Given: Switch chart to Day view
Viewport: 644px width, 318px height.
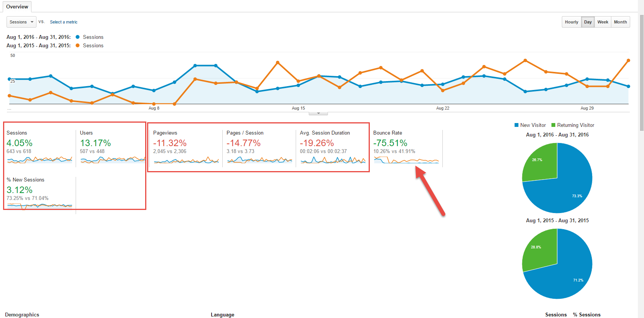Looking at the screenshot, I should tap(588, 22).
